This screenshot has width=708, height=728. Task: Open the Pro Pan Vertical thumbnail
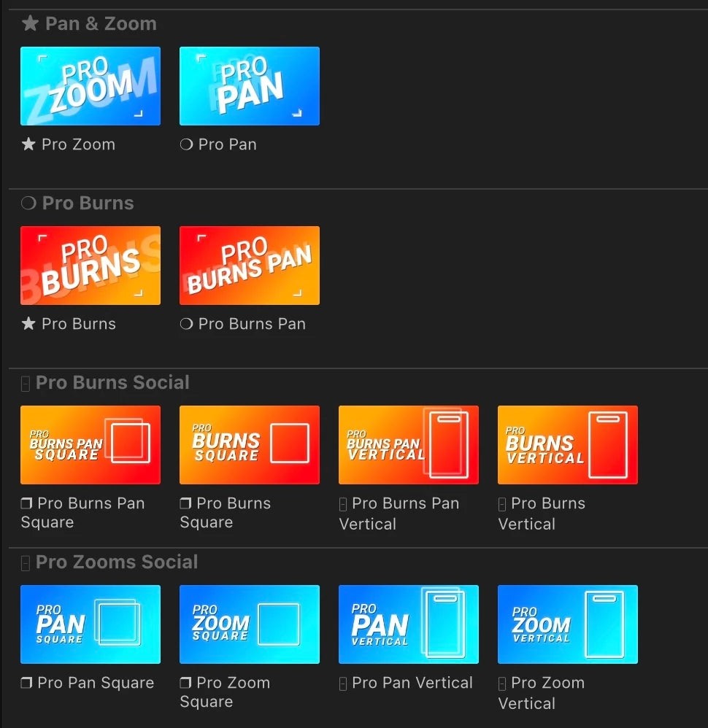pos(409,624)
